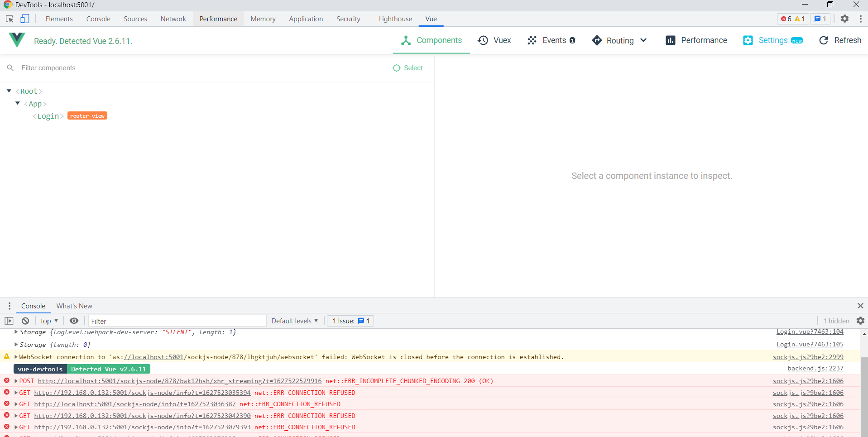Click the Select component button
The image size is (868, 437).
(x=408, y=68)
